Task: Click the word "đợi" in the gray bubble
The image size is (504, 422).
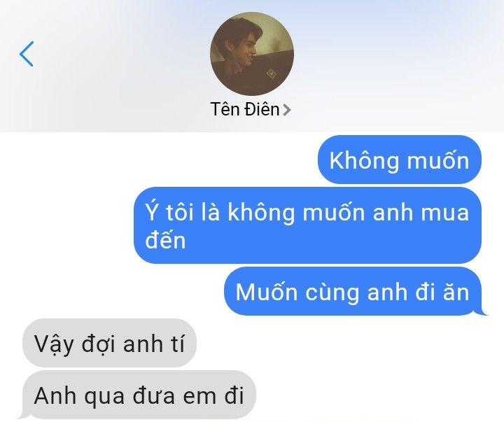Action: (98, 344)
